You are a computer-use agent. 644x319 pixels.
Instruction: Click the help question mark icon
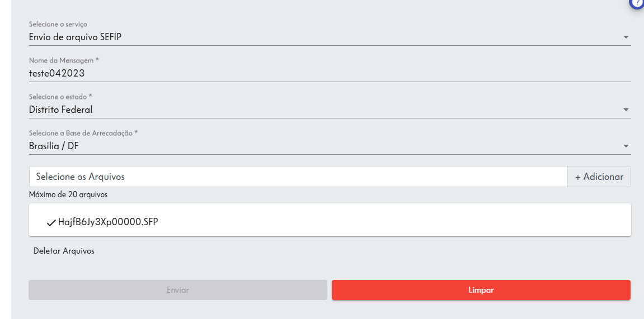637,3
